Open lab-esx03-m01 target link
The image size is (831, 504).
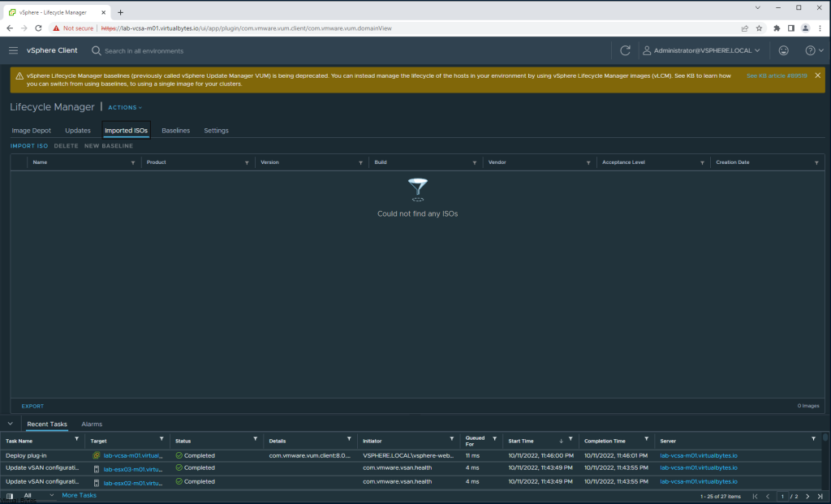pyautogui.click(x=133, y=469)
